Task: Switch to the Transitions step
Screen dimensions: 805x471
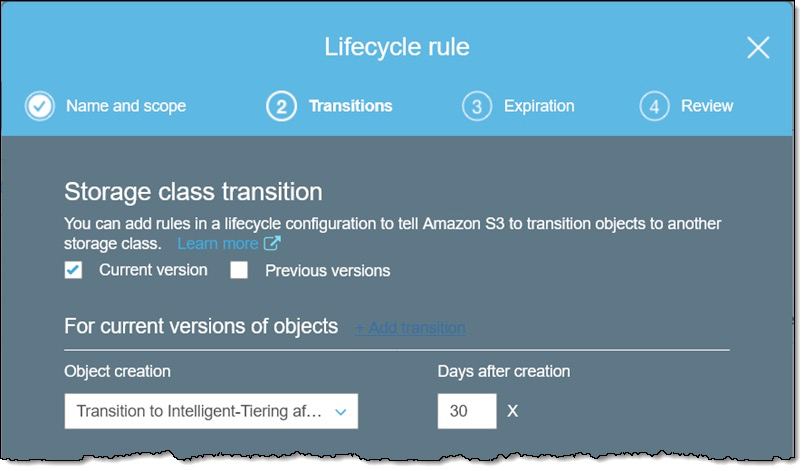Action: click(x=351, y=106)
